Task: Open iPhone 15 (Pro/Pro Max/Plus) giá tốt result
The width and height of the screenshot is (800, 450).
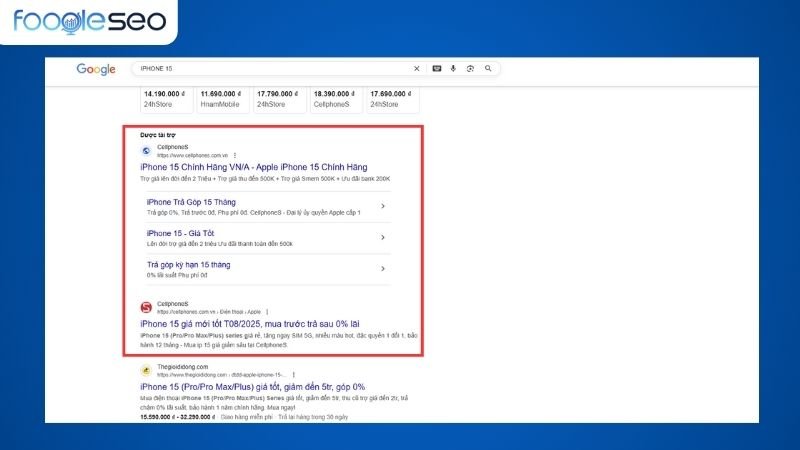Action: [x=253, y=387]
